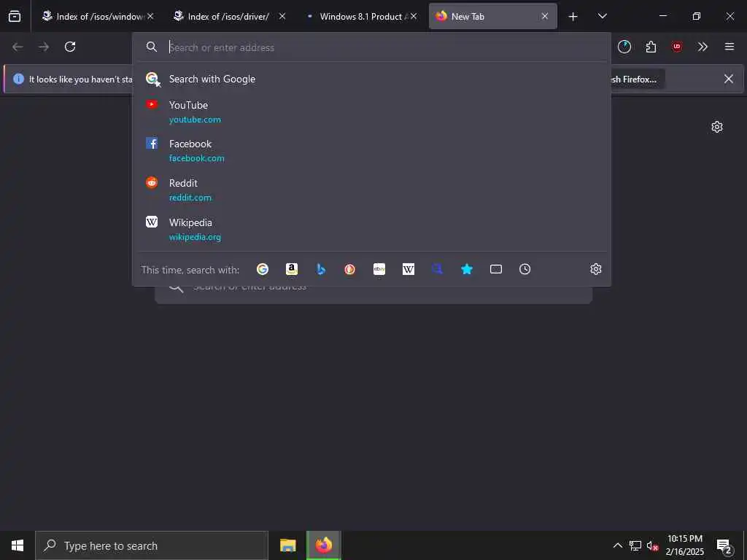Select the blue magnifier search engine icon

(x=438, y=269)
